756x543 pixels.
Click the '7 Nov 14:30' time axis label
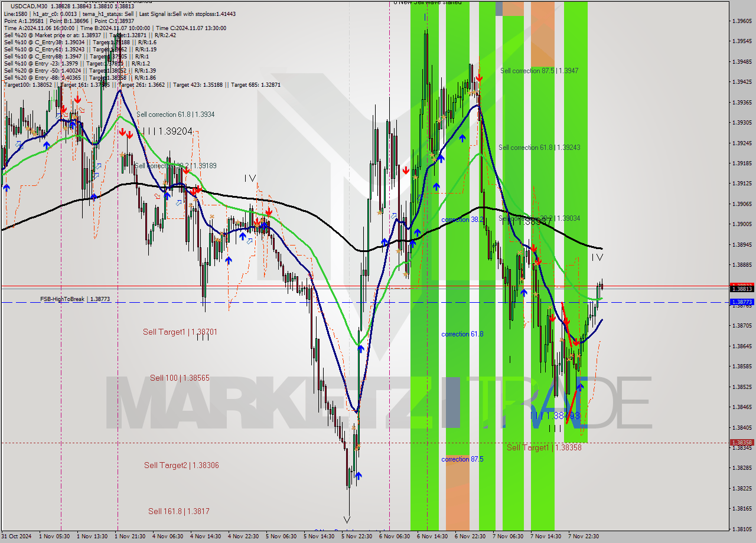pos(546,537)
